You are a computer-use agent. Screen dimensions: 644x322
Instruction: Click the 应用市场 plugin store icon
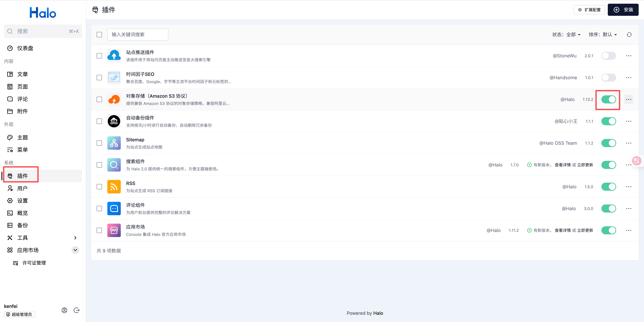(x=114, y=230)
